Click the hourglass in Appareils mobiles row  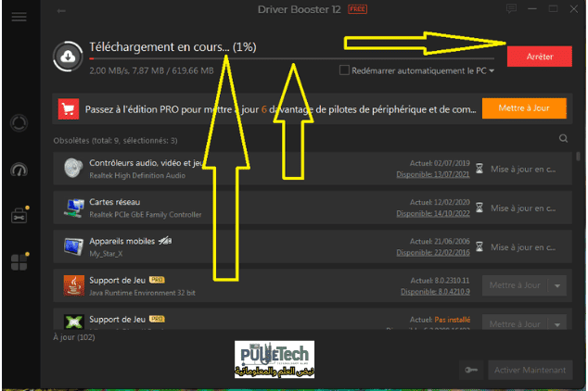tap(479, 246)
